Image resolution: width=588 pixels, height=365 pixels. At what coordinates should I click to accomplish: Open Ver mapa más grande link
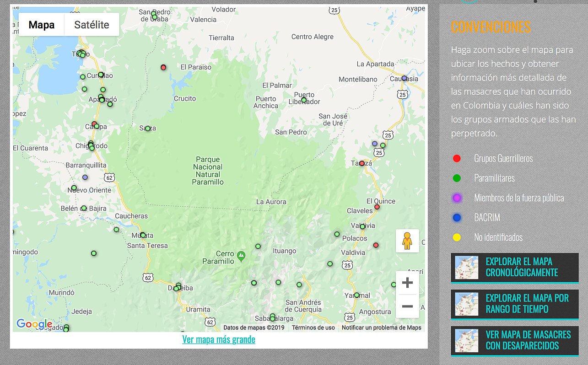point(219,339)
